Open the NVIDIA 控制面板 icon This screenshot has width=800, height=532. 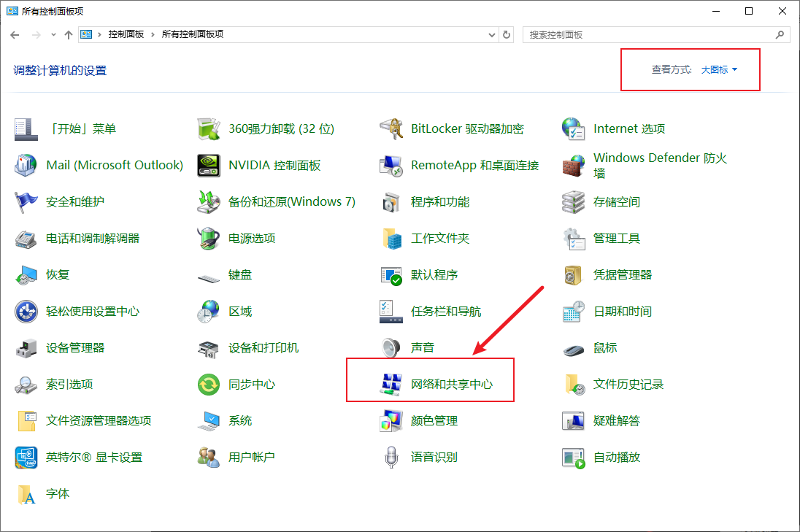(209, 165)
